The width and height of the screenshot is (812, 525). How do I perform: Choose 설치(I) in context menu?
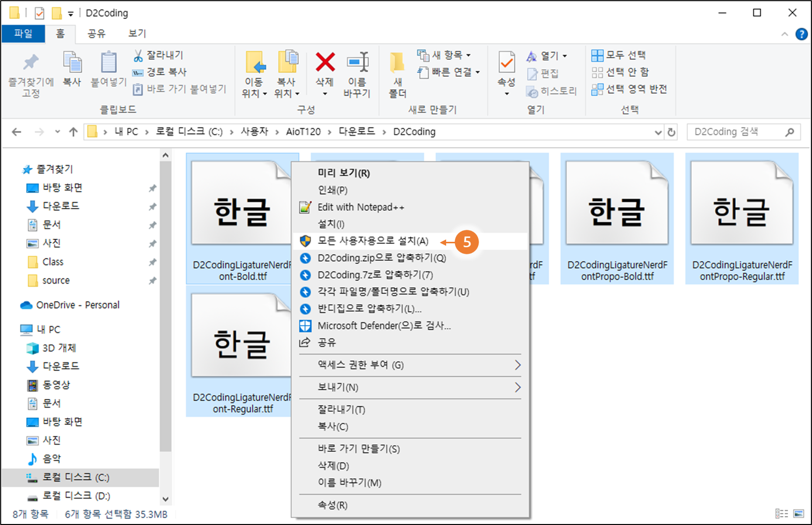click(410, 224)
